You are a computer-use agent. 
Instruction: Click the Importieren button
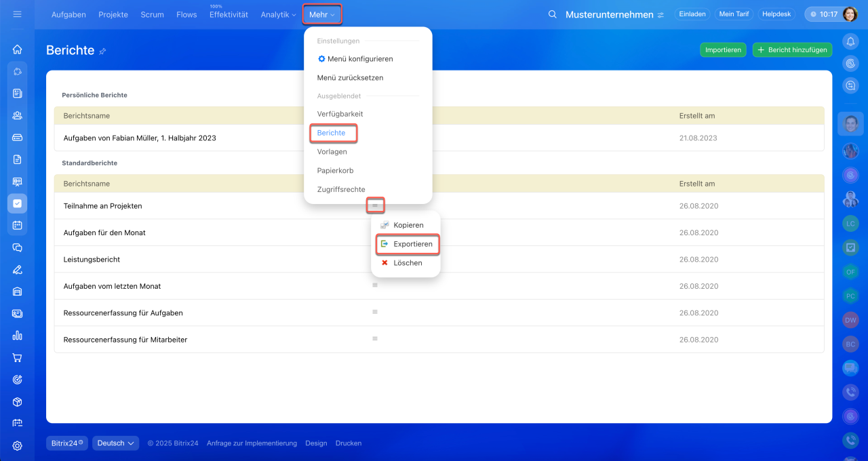(723, 50)
